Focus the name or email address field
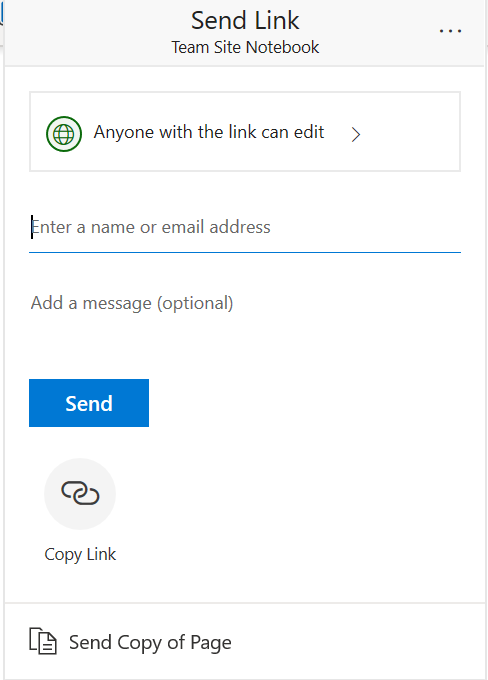 pos(245,227)
